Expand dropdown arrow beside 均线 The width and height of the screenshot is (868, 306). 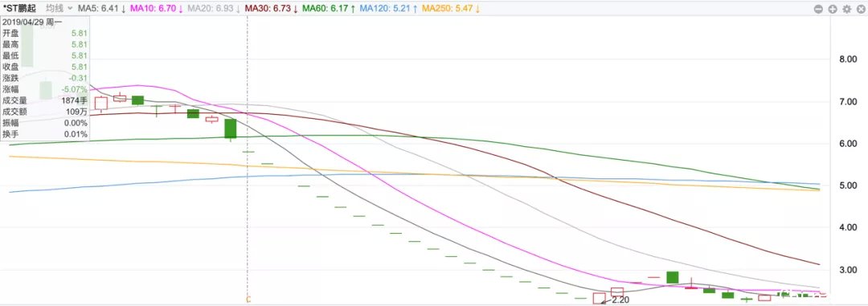point(70,9)
